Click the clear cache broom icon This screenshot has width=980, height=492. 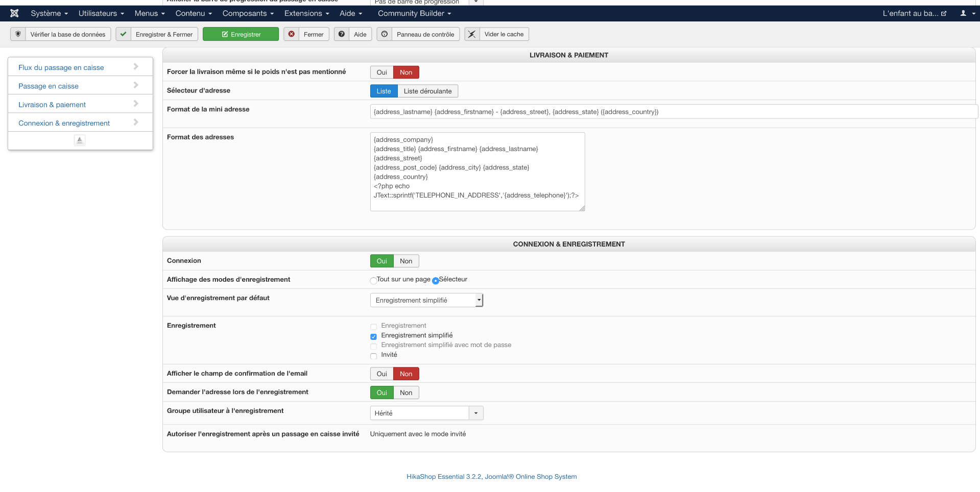point(472,34)
